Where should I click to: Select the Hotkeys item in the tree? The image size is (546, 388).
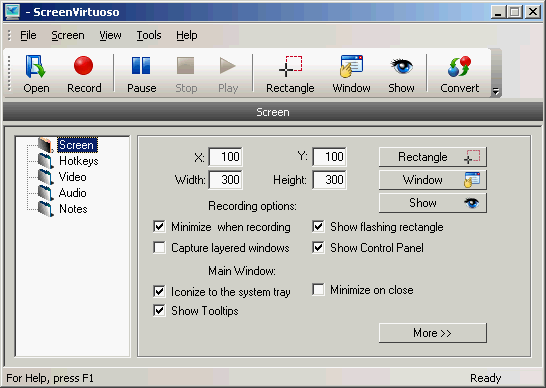click(x=78, y=161)
